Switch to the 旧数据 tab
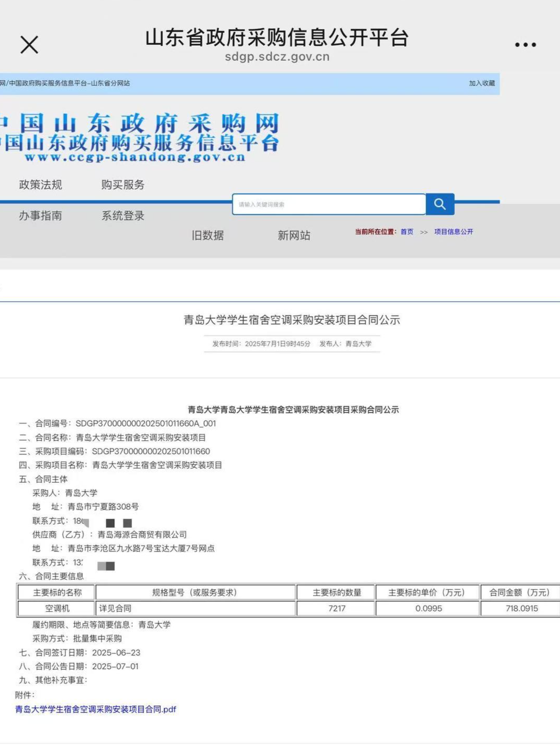Image resolution: width=560 pixels, height=746 pixels. click(207, 236)
